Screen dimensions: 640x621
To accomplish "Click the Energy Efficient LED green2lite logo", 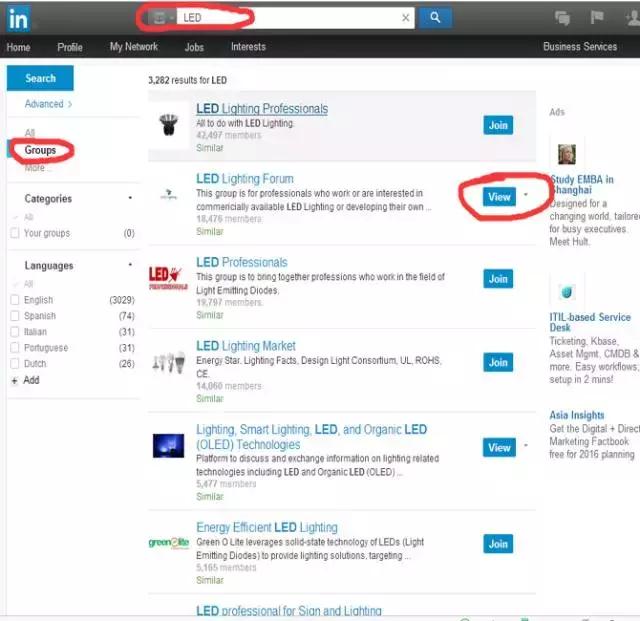I will 167,543.
